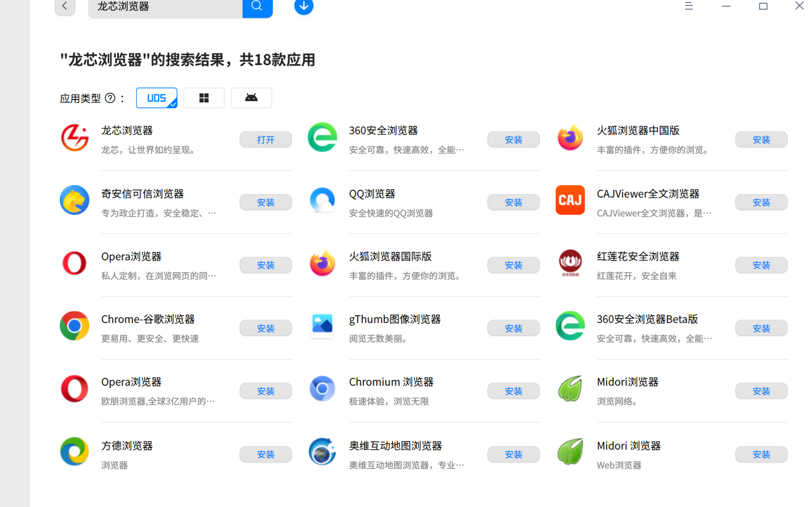Click the 应用类型 help question mark

[110, 98]
